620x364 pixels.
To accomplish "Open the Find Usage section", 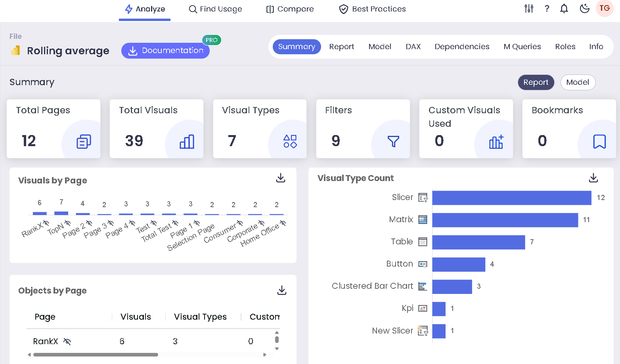I will 215,9.
